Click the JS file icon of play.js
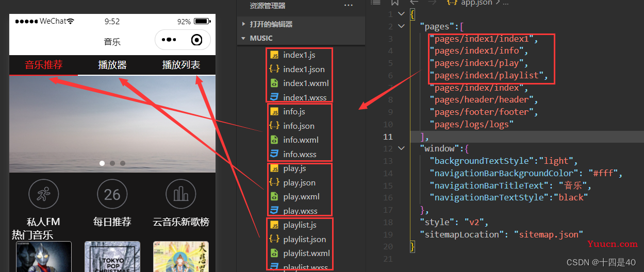Viewport: 644px width, 272px height. pyautogui.click(x=274, y=168)
